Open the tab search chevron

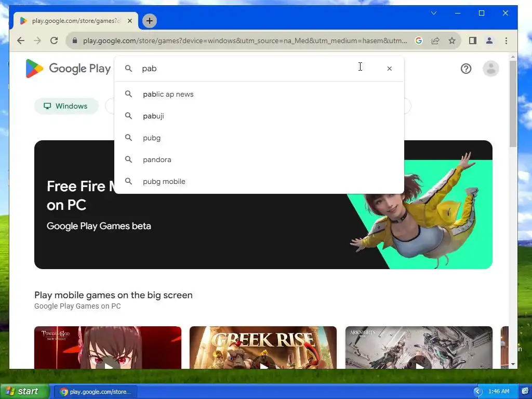(434, 13)
